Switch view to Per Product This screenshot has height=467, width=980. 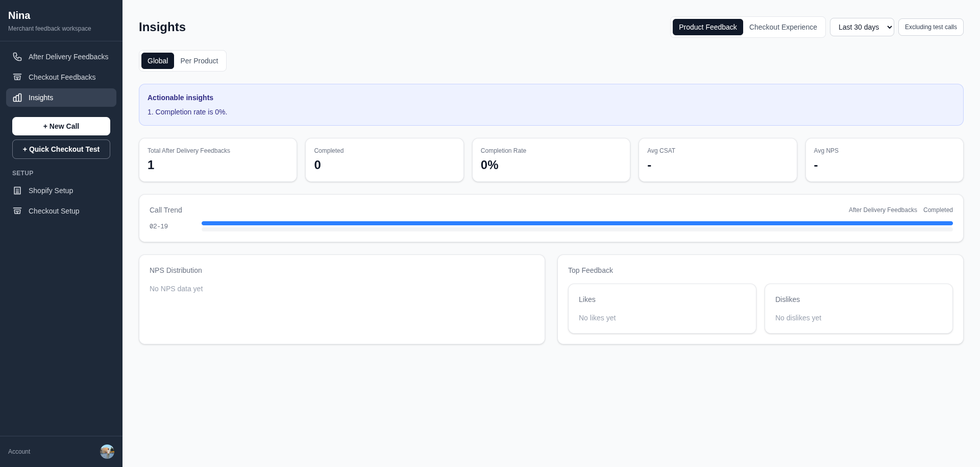tap(199, 61)
